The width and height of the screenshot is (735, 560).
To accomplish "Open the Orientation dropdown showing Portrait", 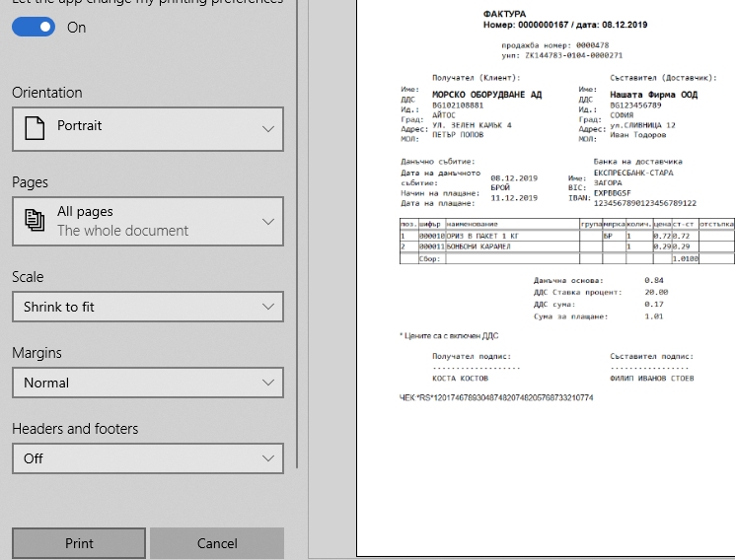I will point(148,129).
